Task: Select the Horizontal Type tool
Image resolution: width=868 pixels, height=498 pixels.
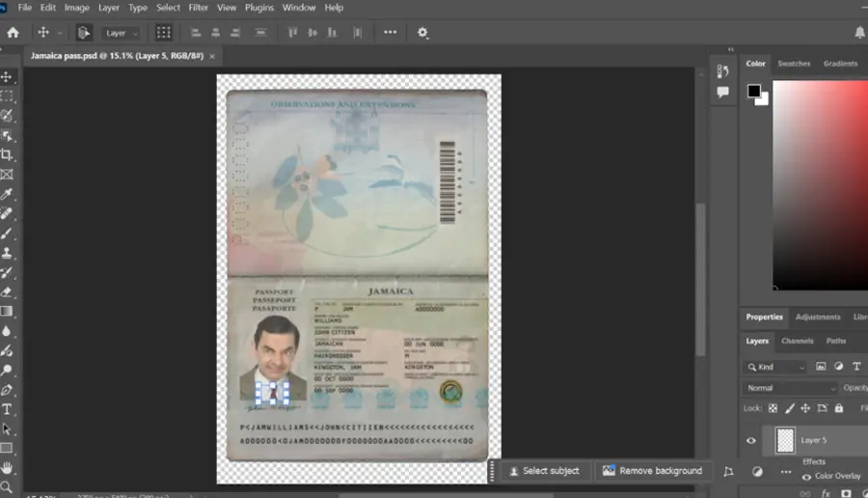Action: point(7,409)
